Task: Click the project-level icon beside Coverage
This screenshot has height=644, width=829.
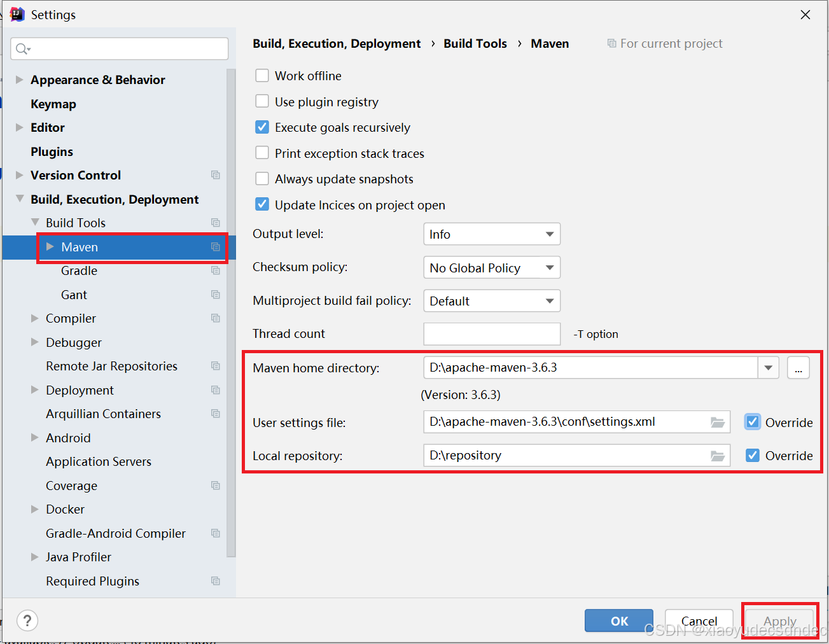Action: pos(216,486)
